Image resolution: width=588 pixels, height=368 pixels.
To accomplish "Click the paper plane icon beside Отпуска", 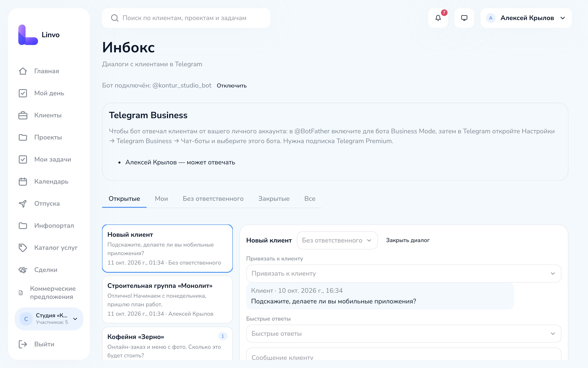I will 23,204.
